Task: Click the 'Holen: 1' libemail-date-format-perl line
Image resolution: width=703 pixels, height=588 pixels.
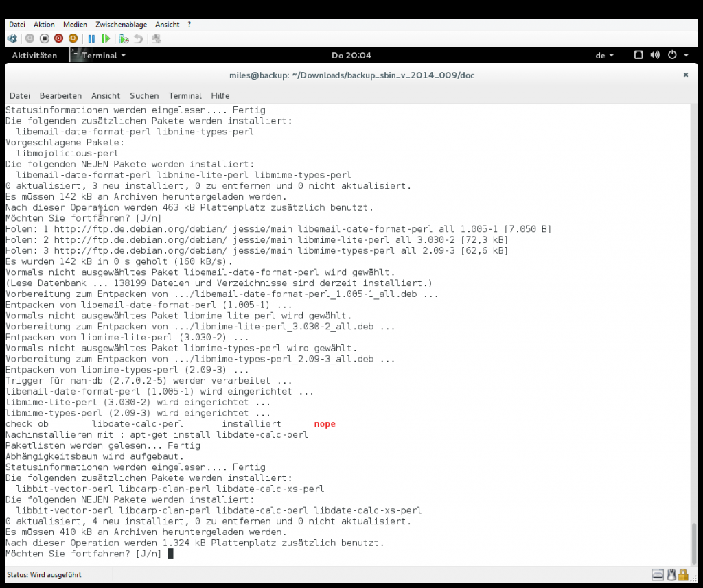Action: (279, 229)
